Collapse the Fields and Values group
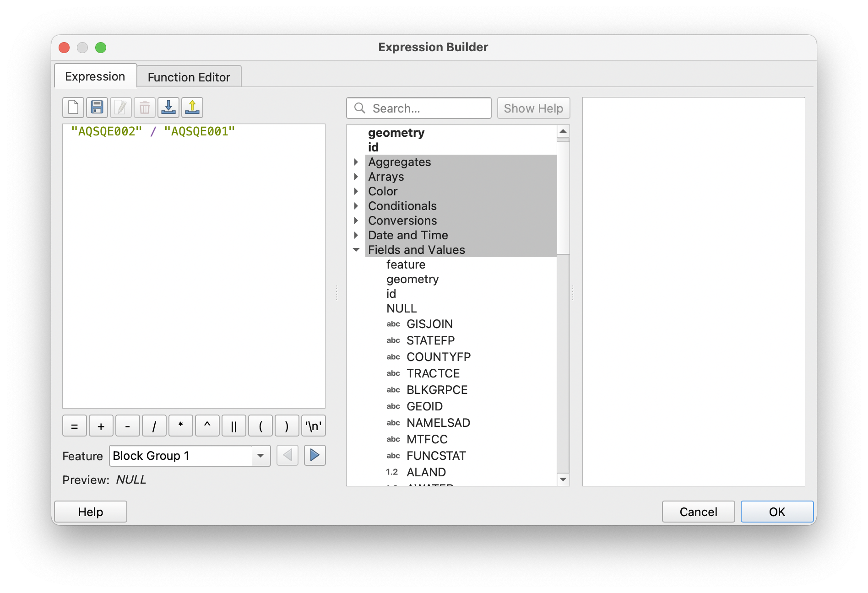The width and height of the screenshot is (868, 593). coord(356,250)
